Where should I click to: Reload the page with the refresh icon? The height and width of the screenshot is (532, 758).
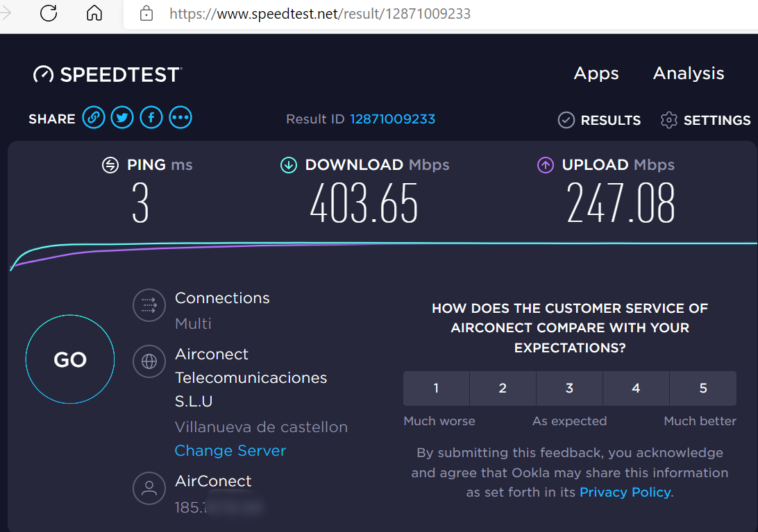click(49, 13)
